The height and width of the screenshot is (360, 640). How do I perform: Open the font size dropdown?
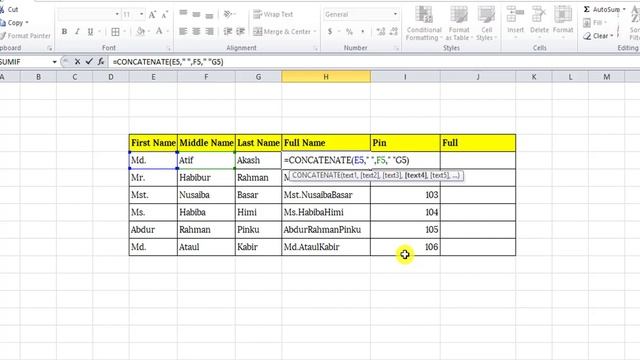(141, 14)
